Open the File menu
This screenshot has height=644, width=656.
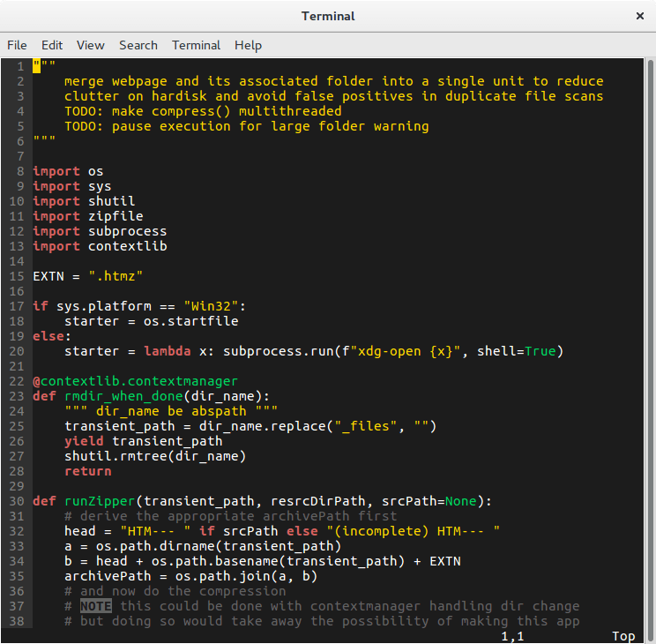coord(17,45)
